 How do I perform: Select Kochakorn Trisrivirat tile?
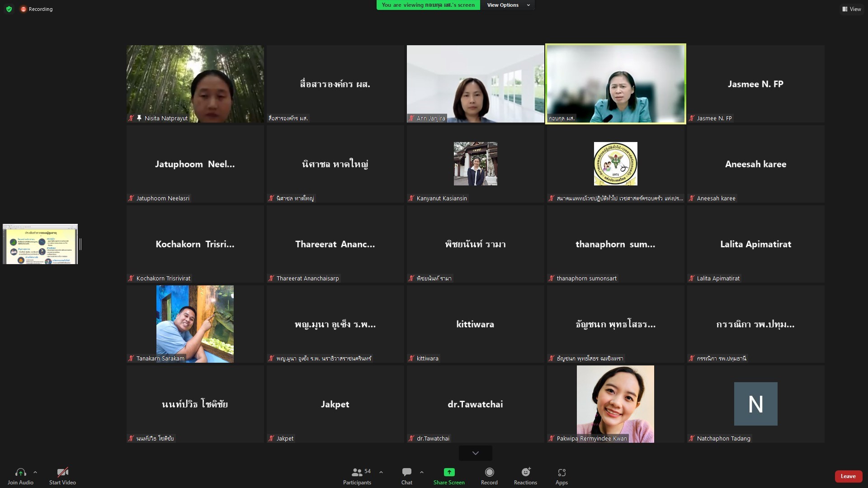click(x=195, y=244)
